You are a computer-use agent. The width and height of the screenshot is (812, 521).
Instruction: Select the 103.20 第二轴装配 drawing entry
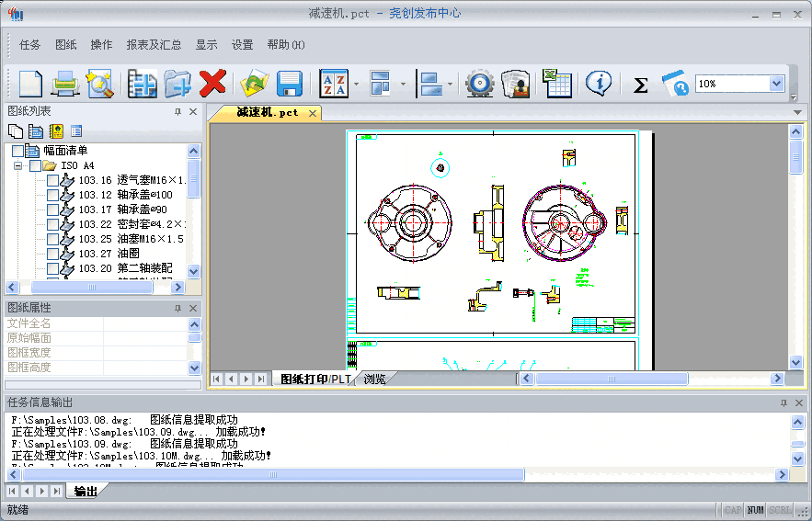click(x=143, y=268)
